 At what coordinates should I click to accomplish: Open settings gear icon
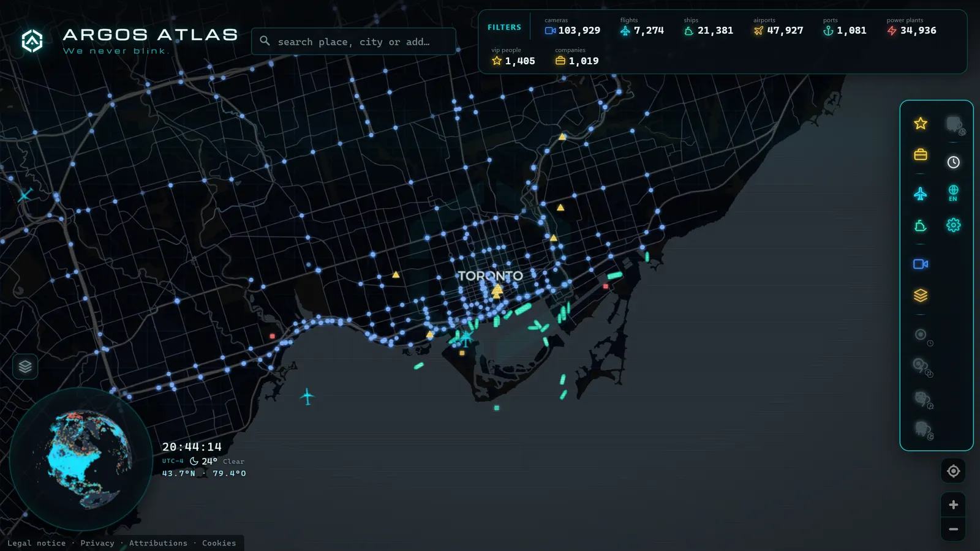(953, 225)
